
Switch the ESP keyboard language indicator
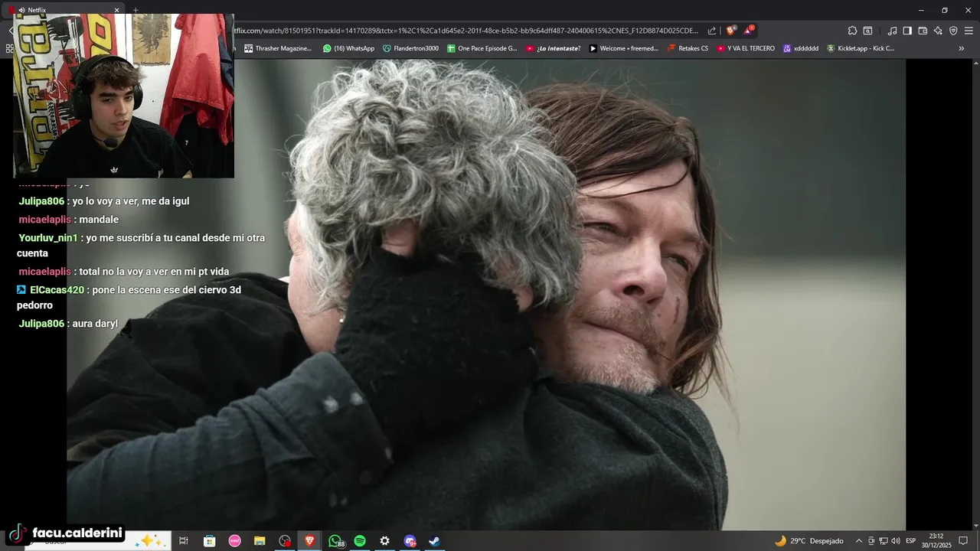pyautogui.click(x=911, y=541)
